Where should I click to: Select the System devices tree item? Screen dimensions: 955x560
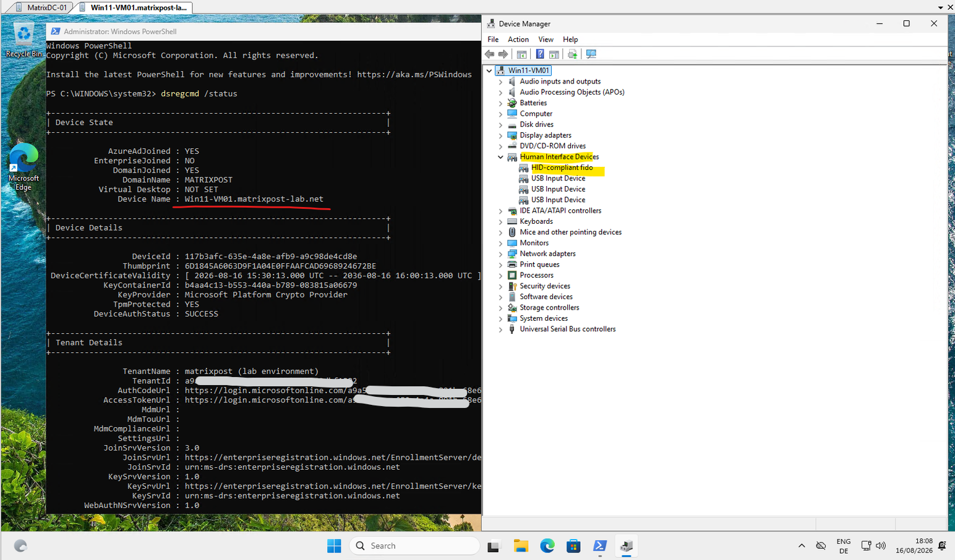tap(544, 318)
